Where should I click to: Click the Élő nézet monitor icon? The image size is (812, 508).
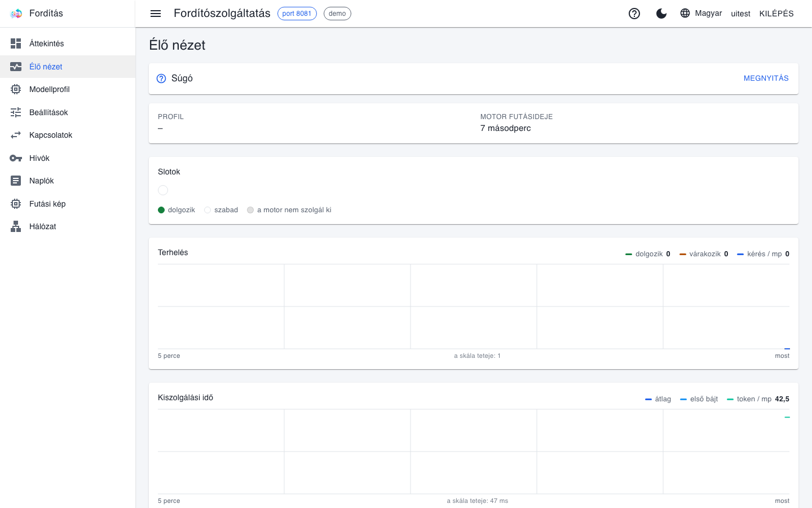tap(16, 67)
